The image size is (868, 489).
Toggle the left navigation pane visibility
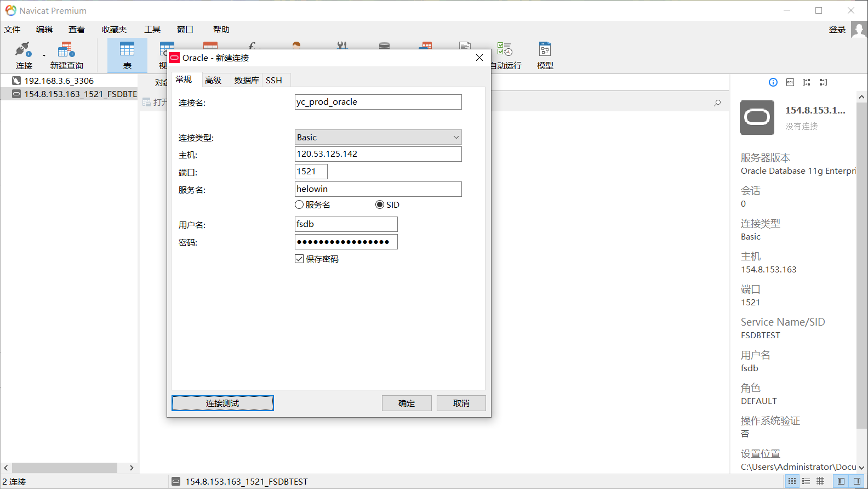(x=841, y=481)
